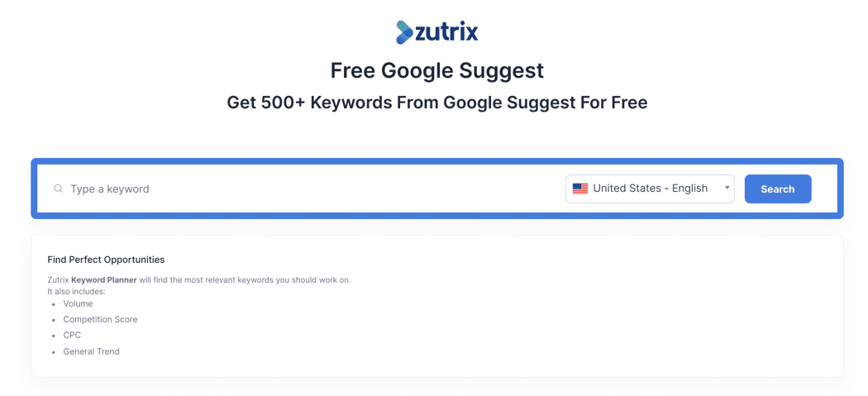Click the "Get 500+ Keywords" subheading

437,103
